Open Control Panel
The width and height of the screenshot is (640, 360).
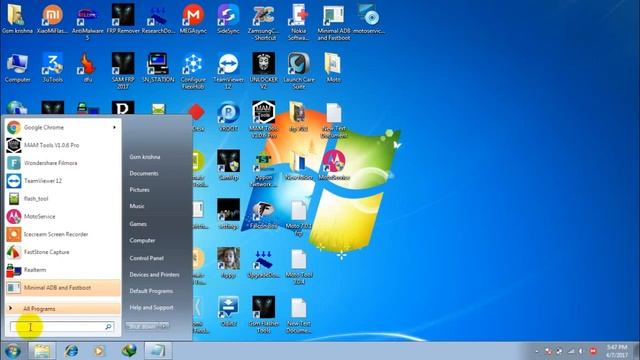tap(147, 258)
